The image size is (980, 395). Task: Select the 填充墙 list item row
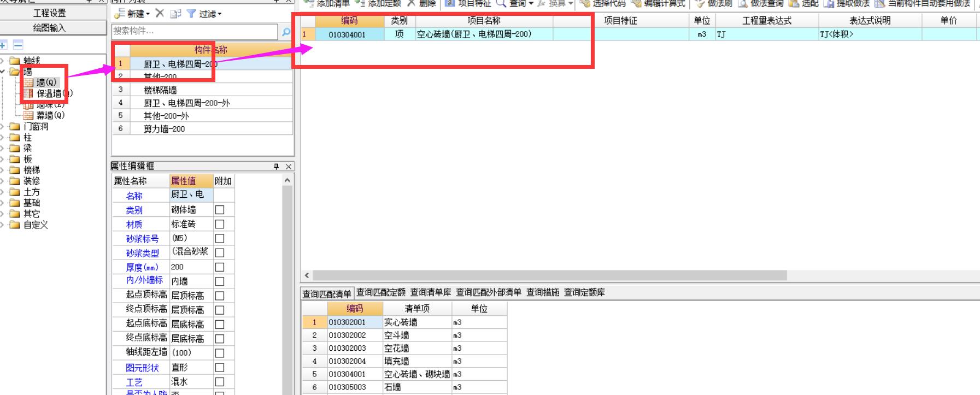pos(404,361)
